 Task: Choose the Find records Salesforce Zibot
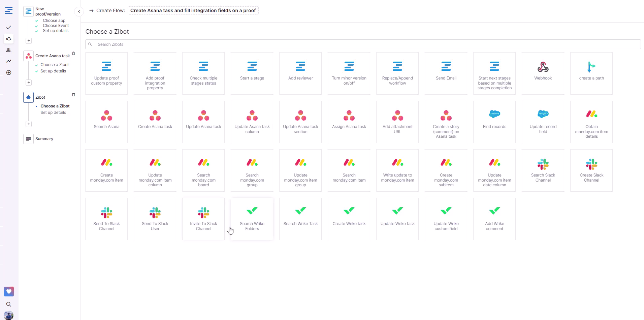point(494,122)
